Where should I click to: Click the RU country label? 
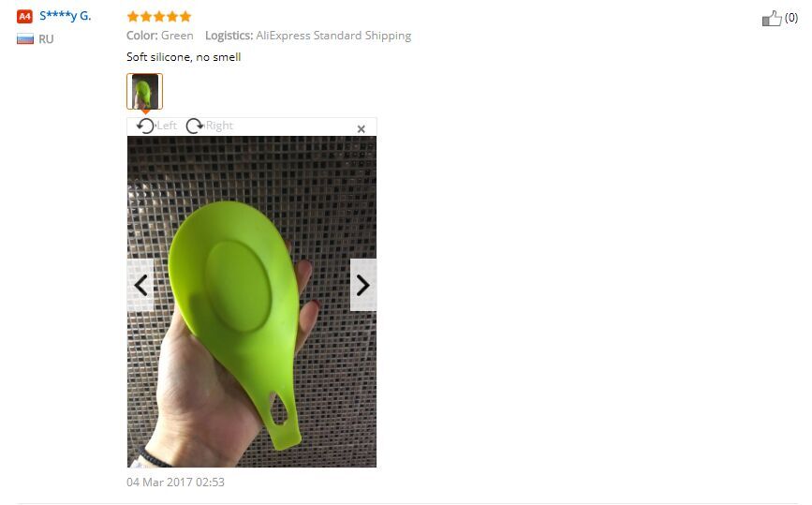[46, 39]
